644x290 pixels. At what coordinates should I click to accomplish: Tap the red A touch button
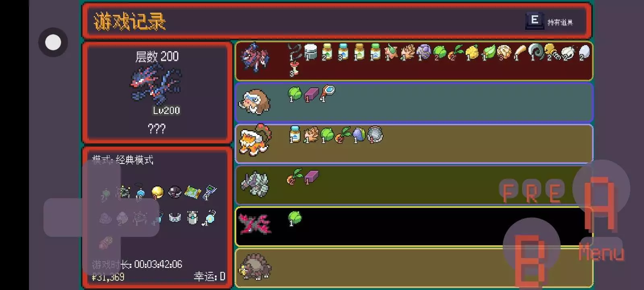[x=601, y=188]
